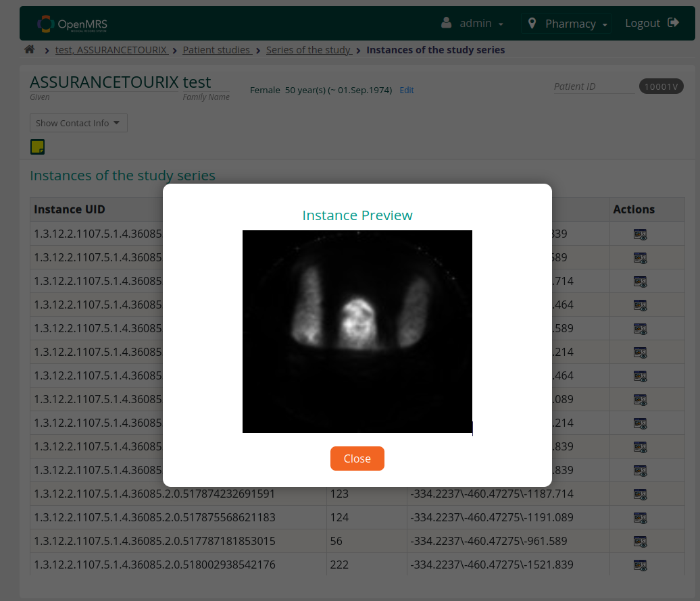Log out using the Logout link
Image resolution: width=700 pixels, height=601 pixels.
652,23
